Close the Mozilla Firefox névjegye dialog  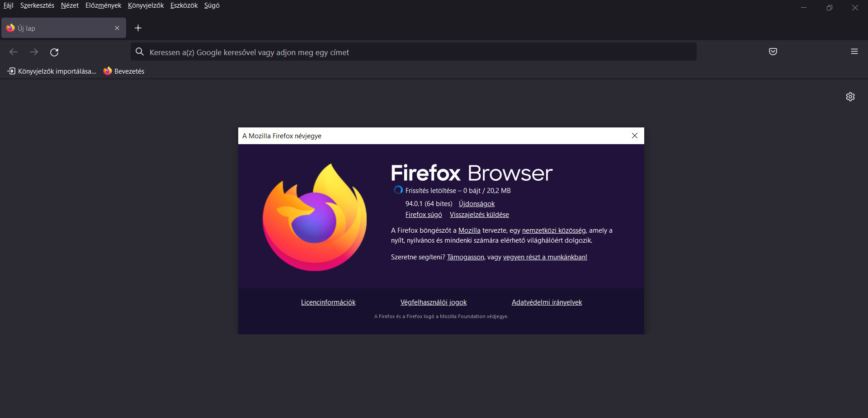[635, 136]
